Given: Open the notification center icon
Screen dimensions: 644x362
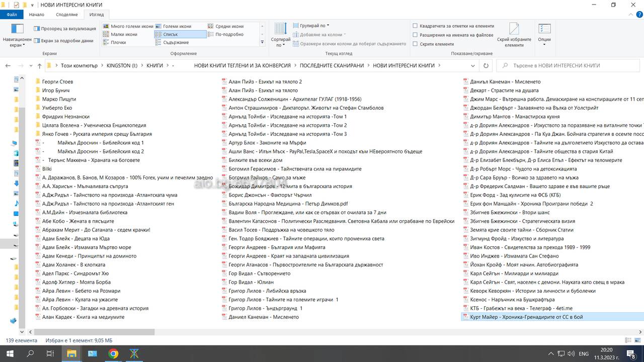Looking at the screenshot, I should coord(630,353).
